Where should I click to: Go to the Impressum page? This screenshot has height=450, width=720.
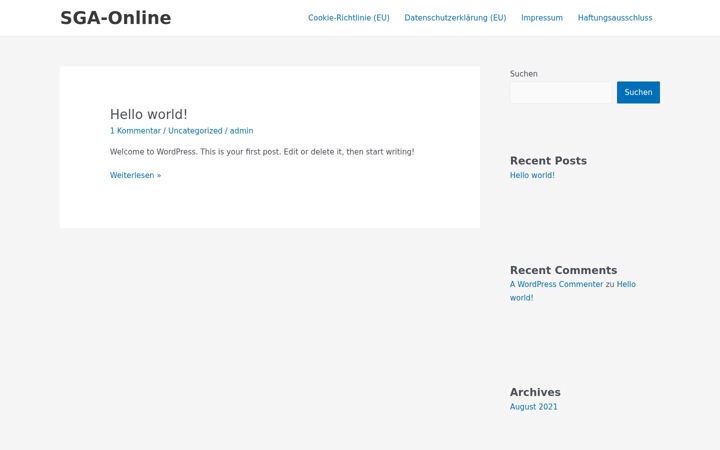(x=542, y=18)
